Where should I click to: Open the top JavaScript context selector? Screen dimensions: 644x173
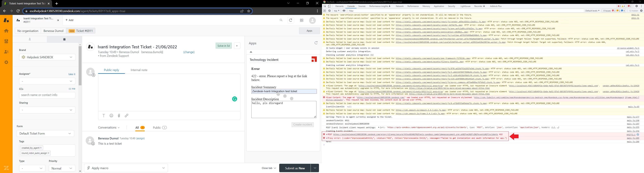click(x=337, y=11)
